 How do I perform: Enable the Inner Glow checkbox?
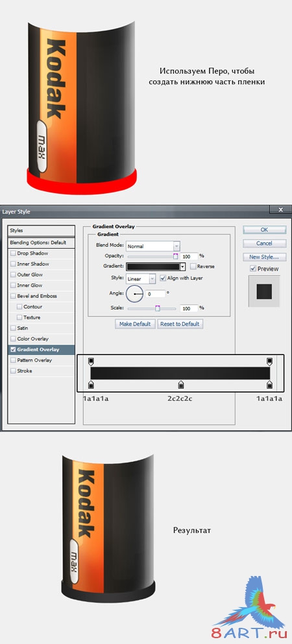[x=13, y=286]
